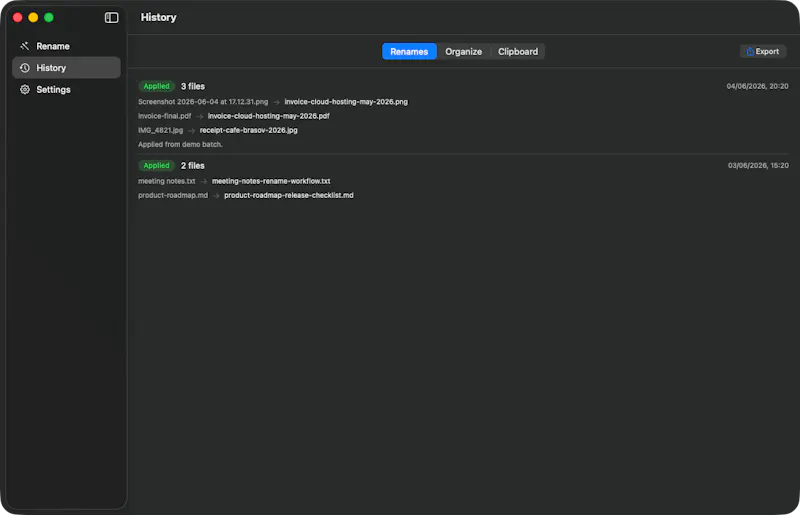Image resolution: width=800 pixels, height=515 pixels.
Task: Click original name meeting notes.txt
Action: tap(166, 181)
